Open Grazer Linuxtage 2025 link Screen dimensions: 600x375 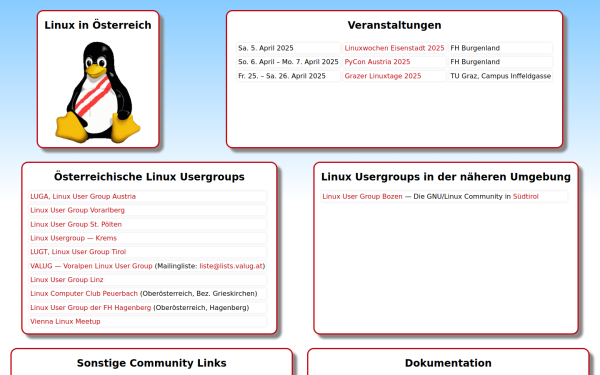point(383,76)
